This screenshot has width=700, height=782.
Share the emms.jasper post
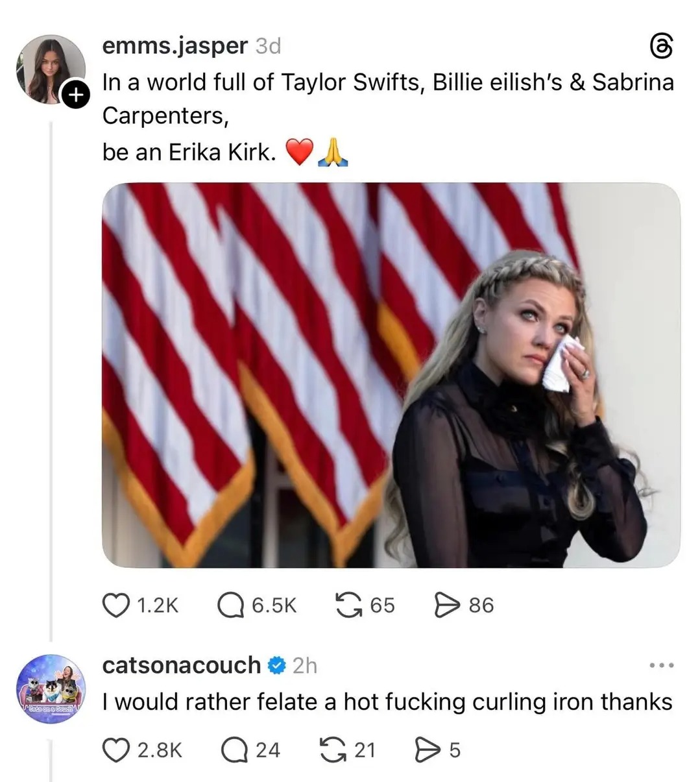tap(446, 605)
